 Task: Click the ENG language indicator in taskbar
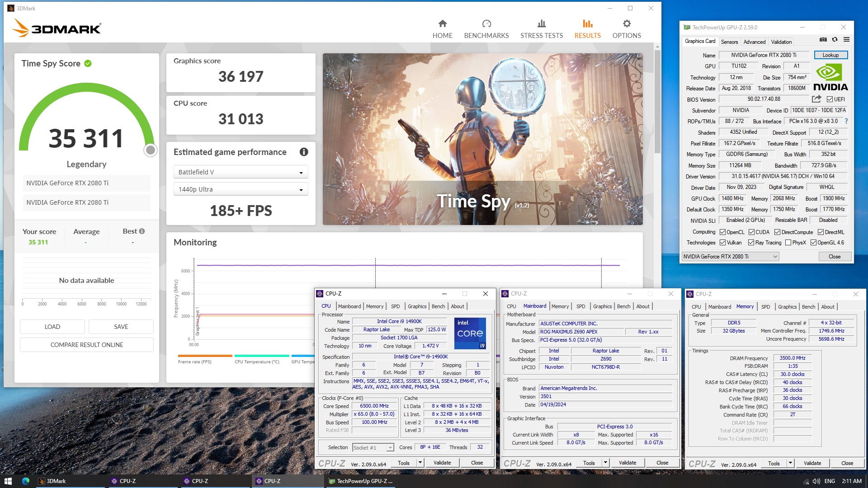click(x=830, y=481)
